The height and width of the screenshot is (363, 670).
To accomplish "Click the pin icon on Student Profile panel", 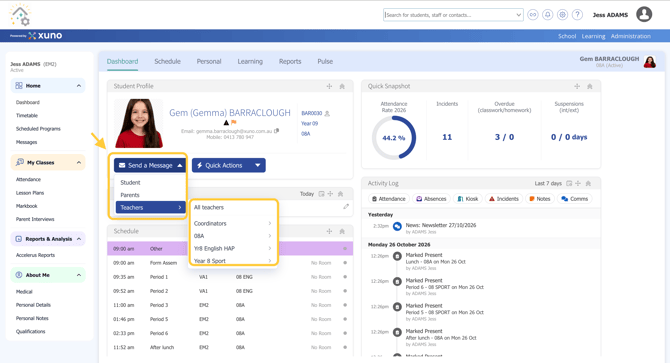I will pyautogui.click(x=342, y=86).
